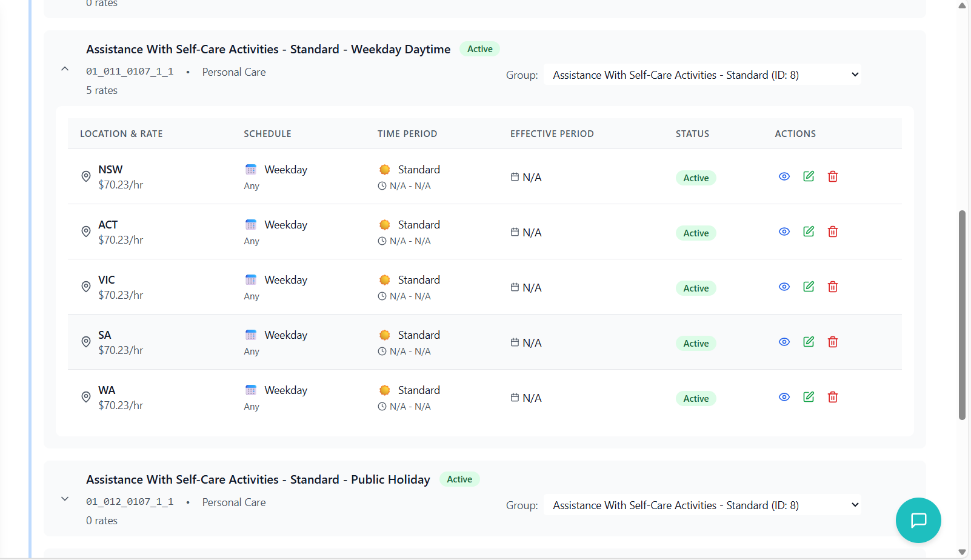Delete the WA rate row
The image size is (971, 560).
pos(832,397)
